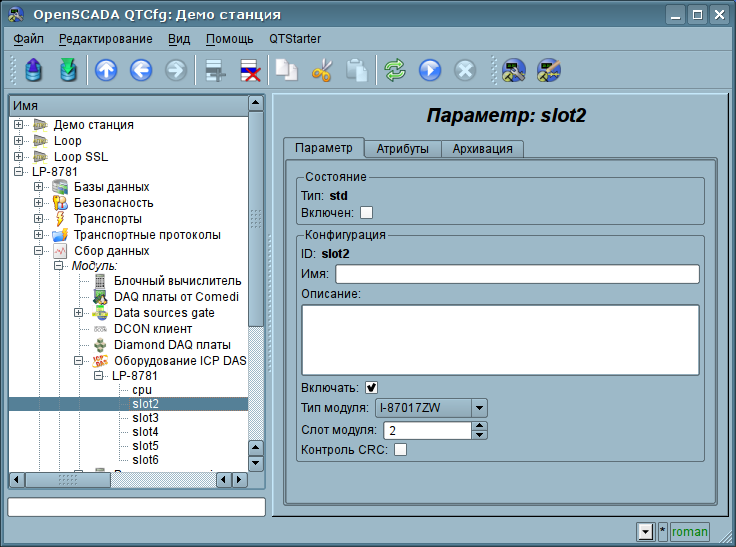
Task: Refresh the page with green arrows icon
Action: coord(395,70)
